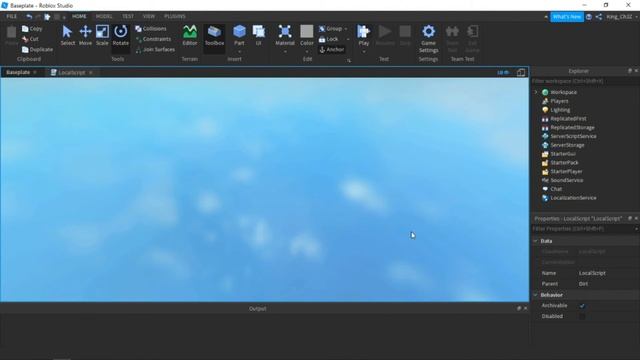Select ReplicatedStorage in Explorer
The width and height of the screenshot is (640, 360).
coord(572,127)
